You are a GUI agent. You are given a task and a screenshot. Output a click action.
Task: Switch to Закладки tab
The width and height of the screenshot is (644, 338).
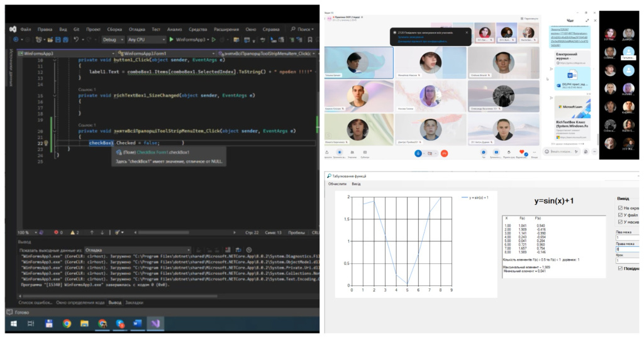click(x=135, y=302)
